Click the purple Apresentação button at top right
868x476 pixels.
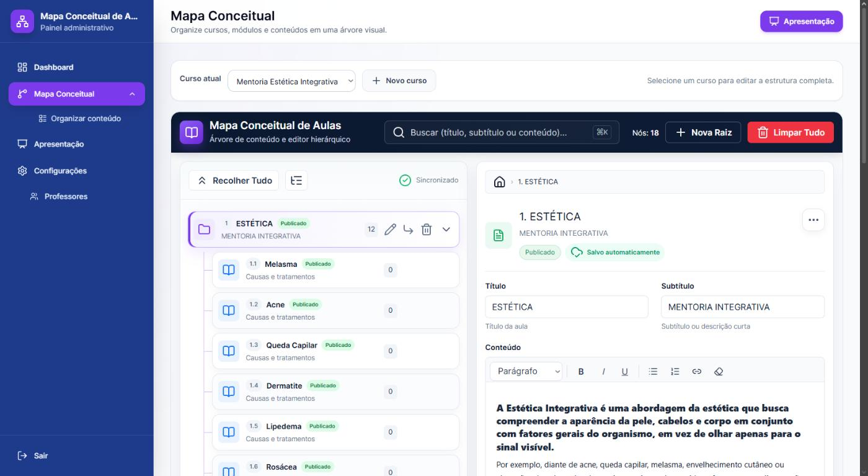(802, 21)
